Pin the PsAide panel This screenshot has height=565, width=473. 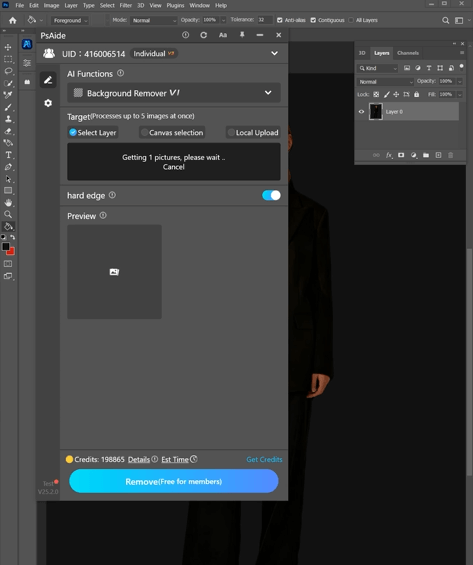pyautogui.click(x=242, y=35)
